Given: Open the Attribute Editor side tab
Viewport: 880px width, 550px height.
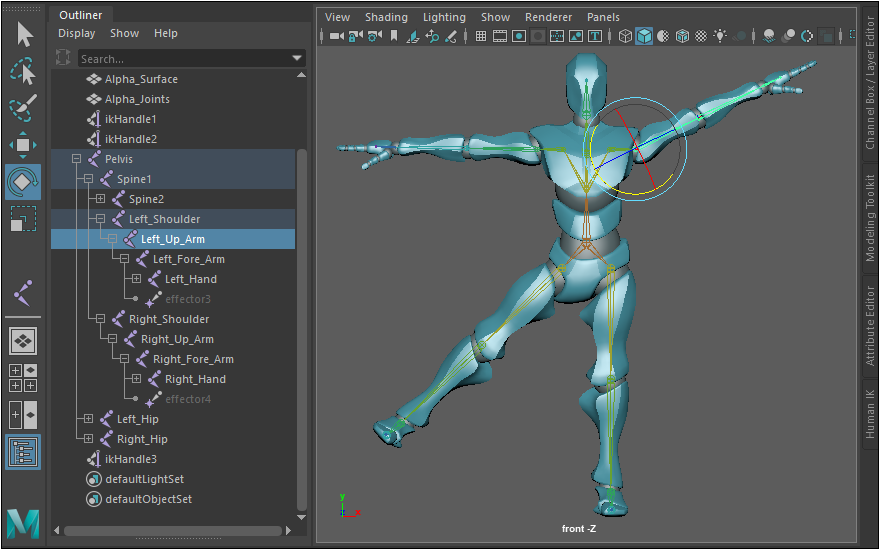Looking at the screenshot, I should coord(870,326).
